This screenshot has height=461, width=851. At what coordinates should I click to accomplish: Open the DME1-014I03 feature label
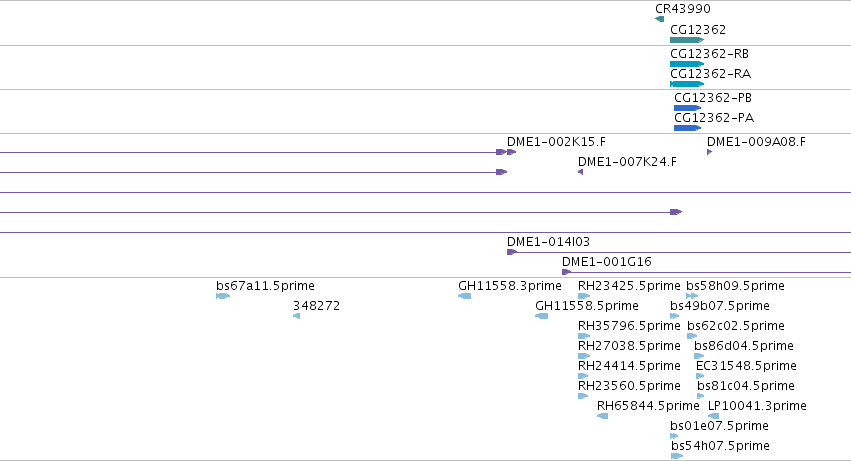[x=548, y=242]
